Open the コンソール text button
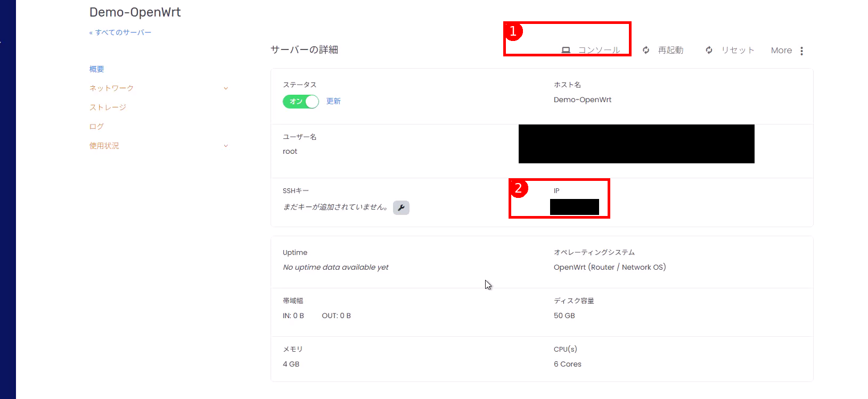The height and width of the screenshot is (399, 868). [x=599, y=50]
